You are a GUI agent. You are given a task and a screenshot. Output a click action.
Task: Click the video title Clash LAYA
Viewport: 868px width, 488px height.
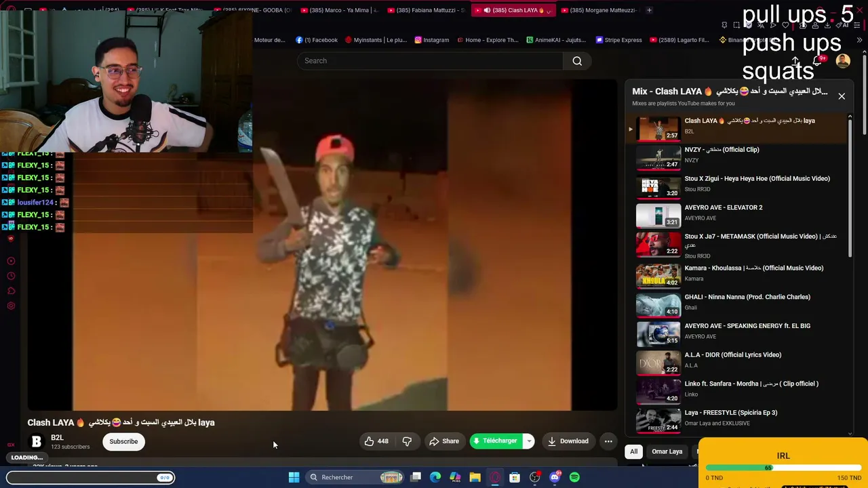coord(121,422)
